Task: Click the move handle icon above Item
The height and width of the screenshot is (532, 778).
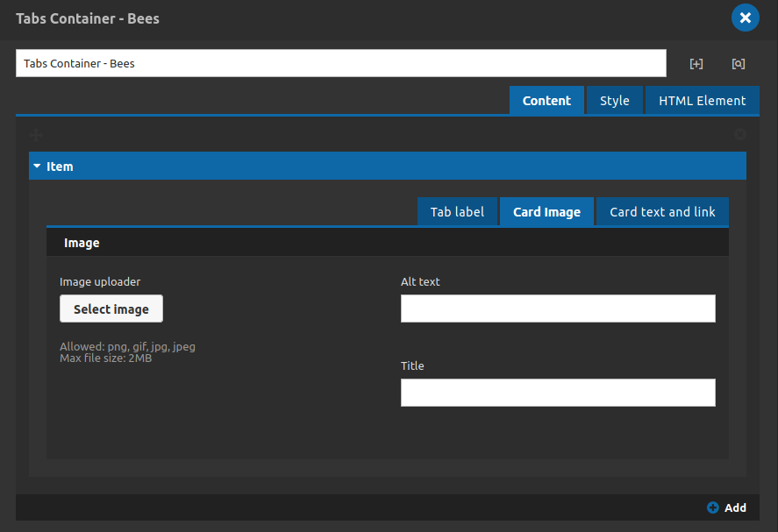Action: coord(36,134)
